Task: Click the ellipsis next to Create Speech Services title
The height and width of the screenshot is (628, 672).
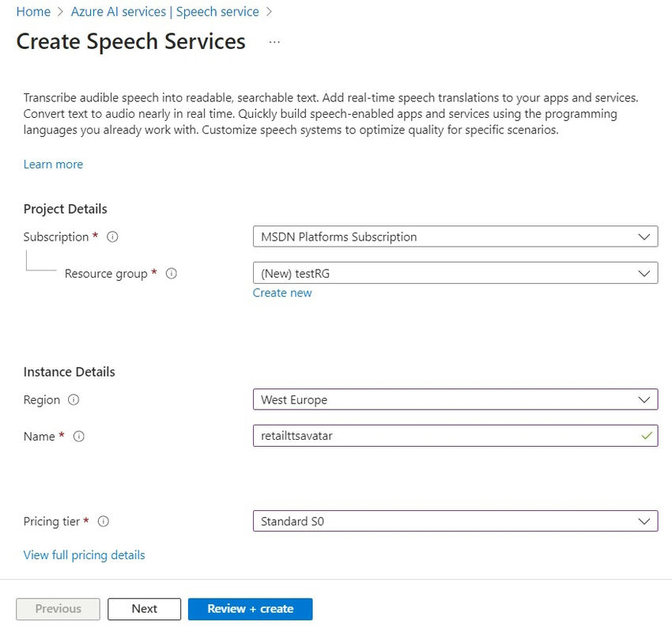Action: pyautogui.click(x=274, y=43)
